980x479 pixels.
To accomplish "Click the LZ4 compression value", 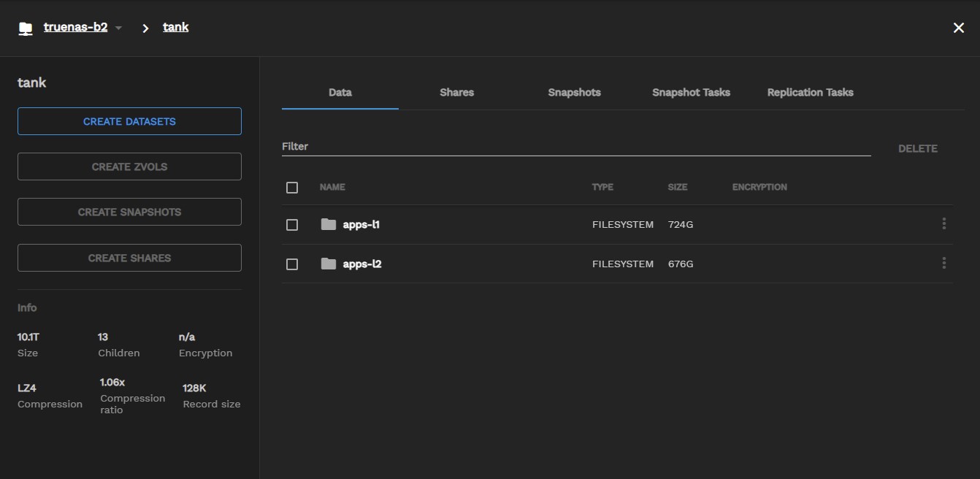I will click(x=27, y=388).
